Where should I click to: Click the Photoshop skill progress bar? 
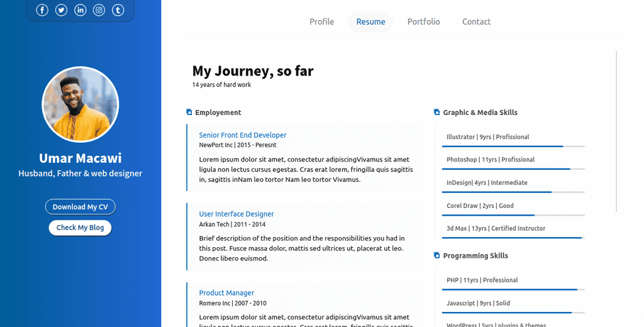513,169
